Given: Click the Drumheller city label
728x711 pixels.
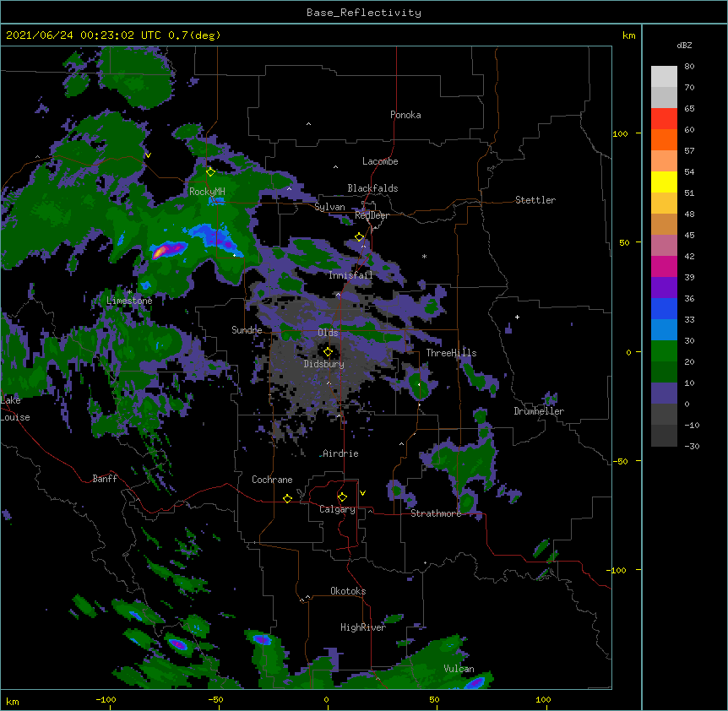Looking at the screenshot, I should 539,411.
